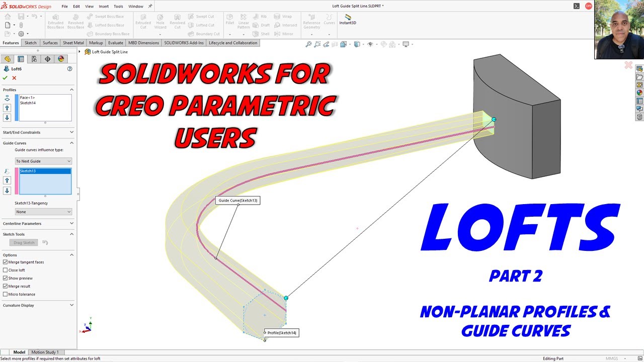This screenshot has height=362, width=644.
Task: Collapse the Guide Curves section
Action: (71, 143)
